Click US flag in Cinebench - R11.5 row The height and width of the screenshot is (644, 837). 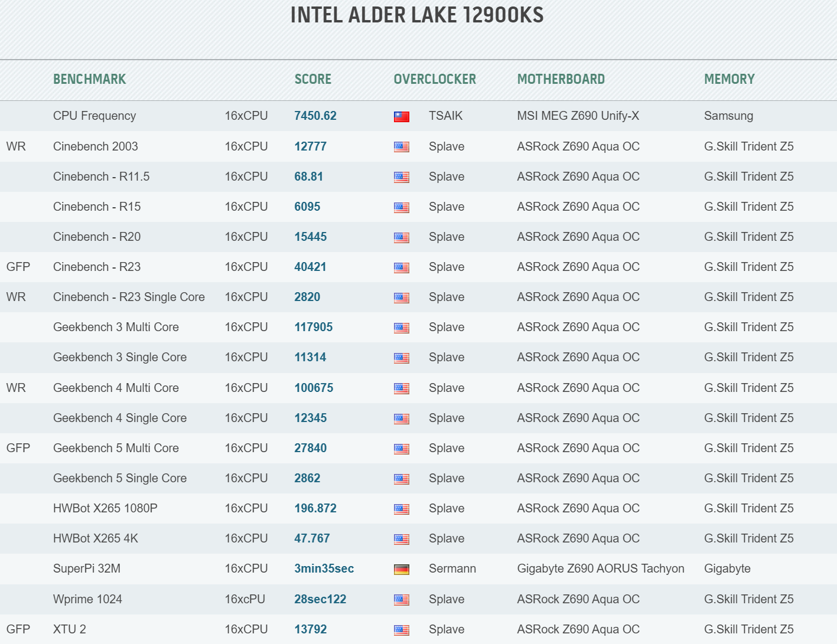(402, 177)
